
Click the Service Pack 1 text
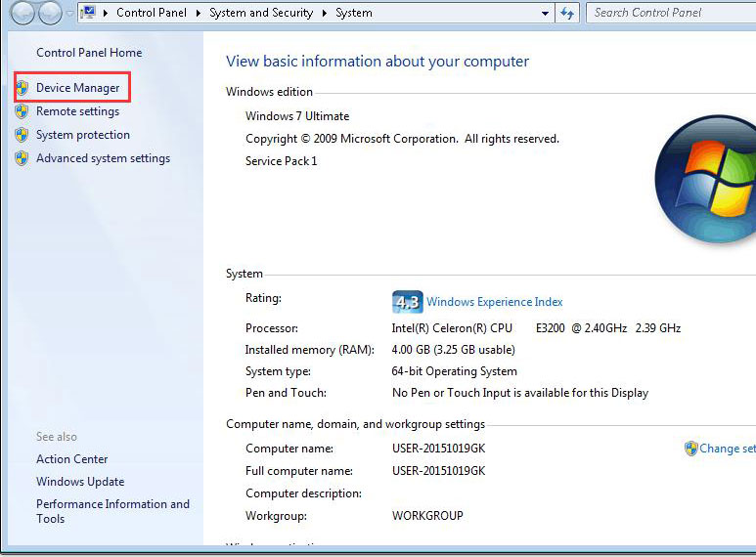[281, 161]
